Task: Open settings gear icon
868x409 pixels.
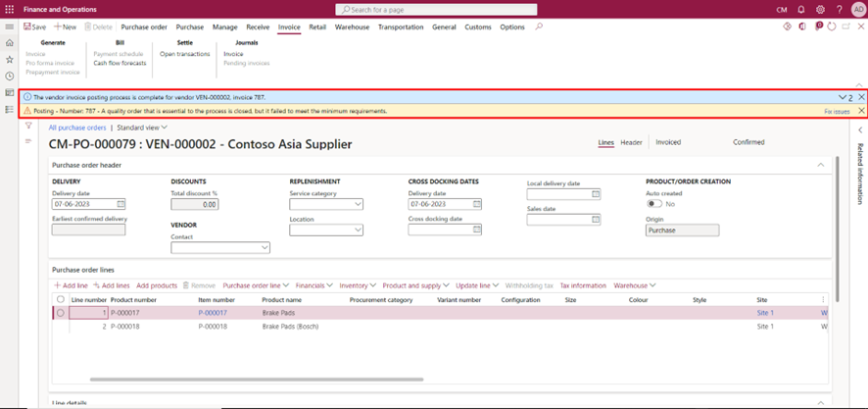Action: coord(820,10)
